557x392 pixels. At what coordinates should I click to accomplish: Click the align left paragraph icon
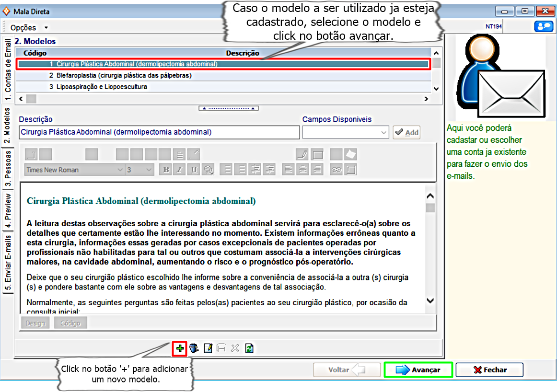click(x=288, y=170)
